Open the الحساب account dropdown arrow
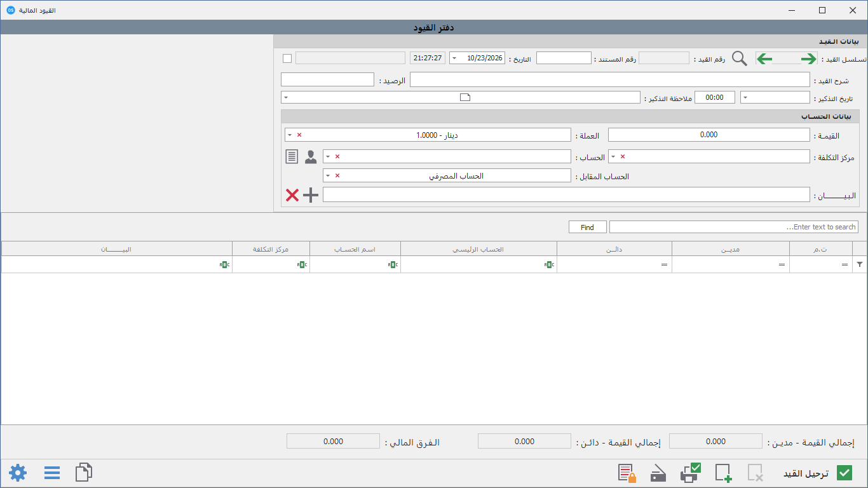 coord(328,157)
